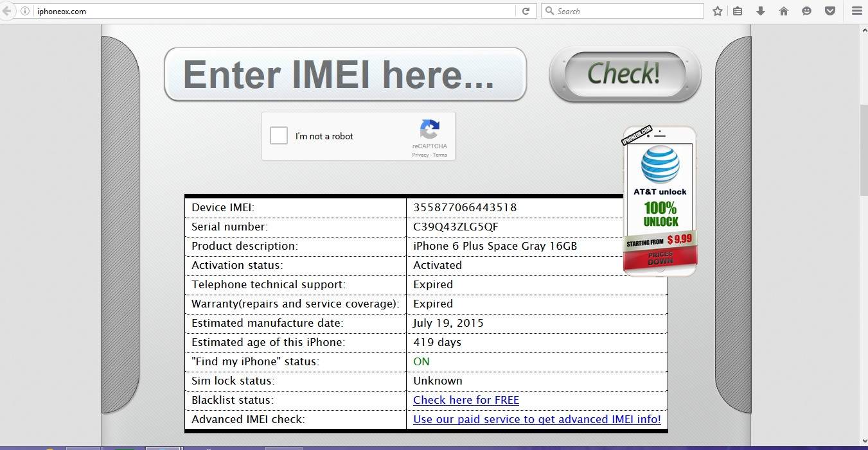The height and width of the screenshot is (450, 868).
Task: Click the Estimated manufacture date: label
Action: point(267,323)
